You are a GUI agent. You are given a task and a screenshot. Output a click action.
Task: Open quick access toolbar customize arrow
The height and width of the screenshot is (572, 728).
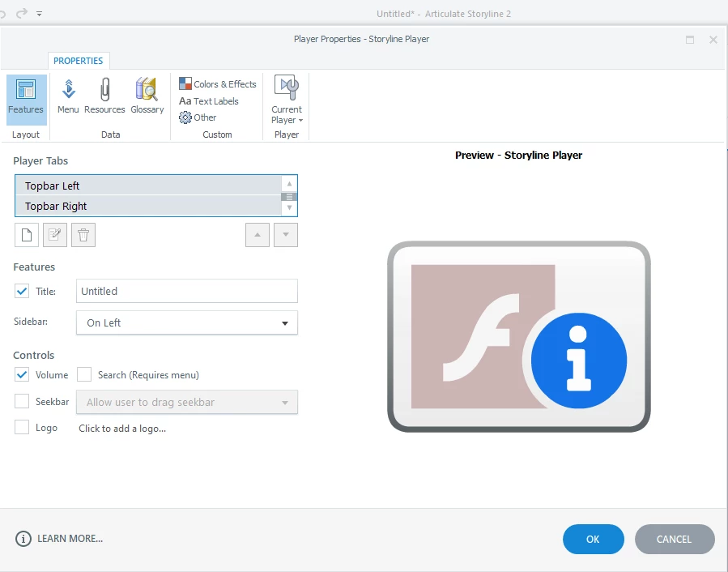[x=40, y=14]
